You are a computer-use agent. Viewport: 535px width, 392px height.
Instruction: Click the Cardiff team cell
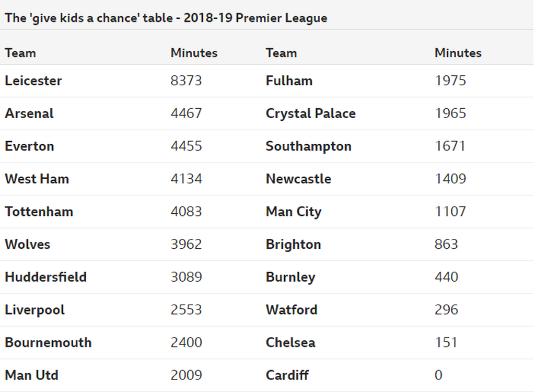coord(287,375)
